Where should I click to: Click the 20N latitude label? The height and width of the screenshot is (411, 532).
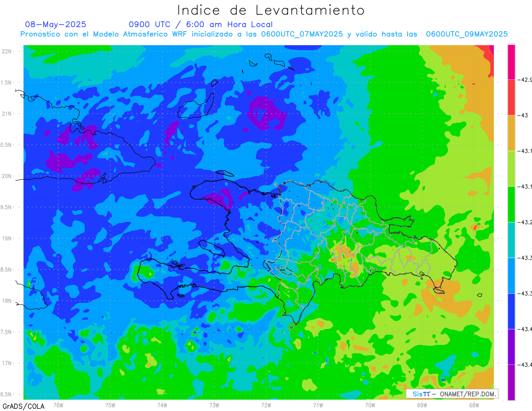click(x=8, y=176)
